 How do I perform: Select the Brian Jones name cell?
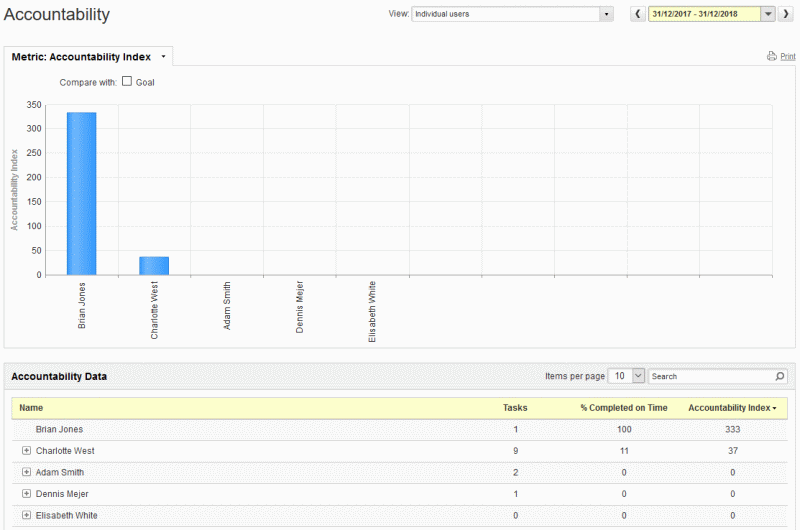click(59, 429)
